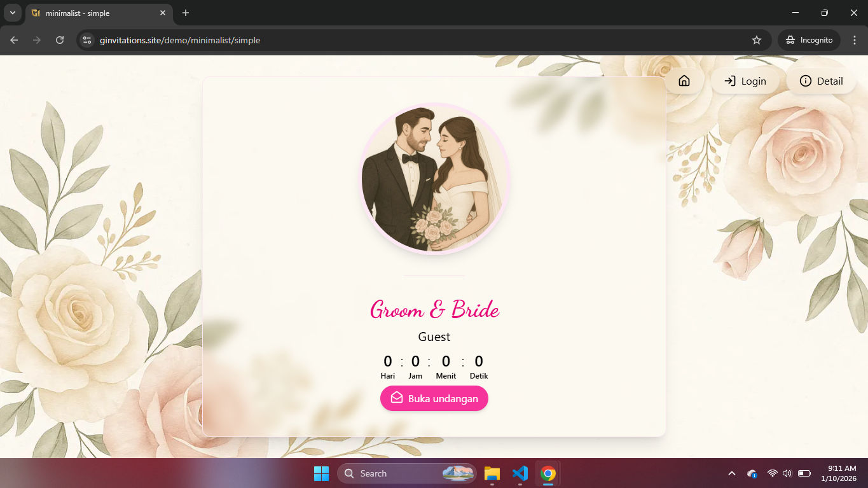Image resolution: width=868 pixels, height=488 pixels.
Task: Launch Visual Studio Code from the taskbar
Action: pos(520,473)
